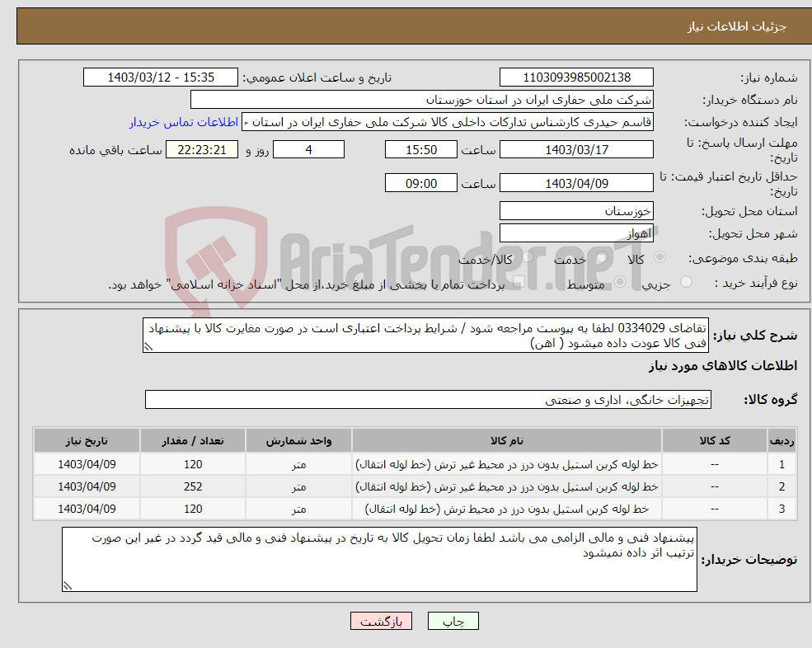
Task: Click the buyer organization name field
Action: [422, 100]
